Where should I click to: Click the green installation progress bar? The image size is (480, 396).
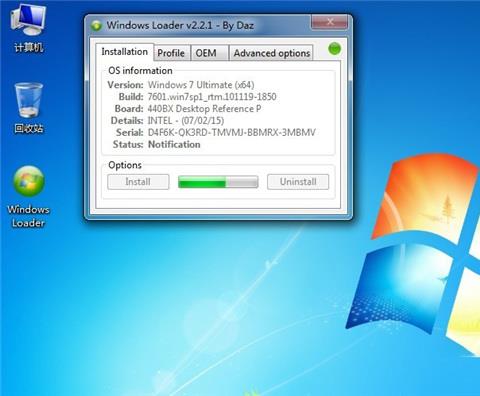pyautogui.click(x=218, y=182)
